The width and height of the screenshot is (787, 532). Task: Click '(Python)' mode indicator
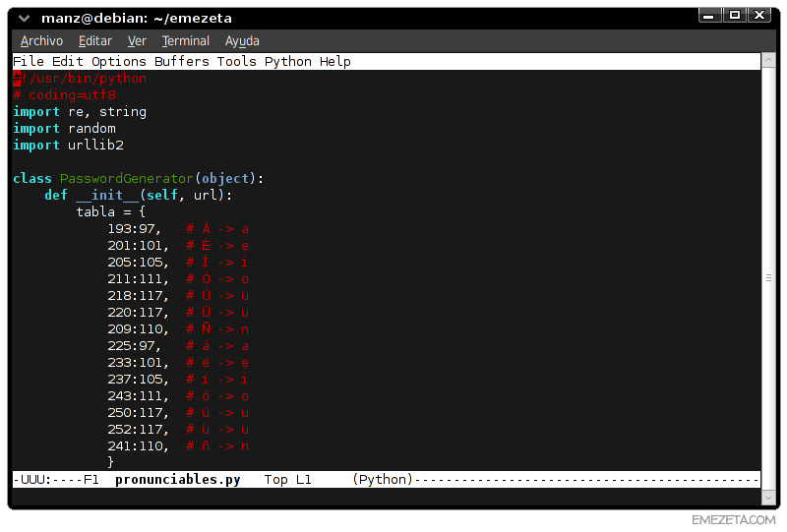(383, 479)
